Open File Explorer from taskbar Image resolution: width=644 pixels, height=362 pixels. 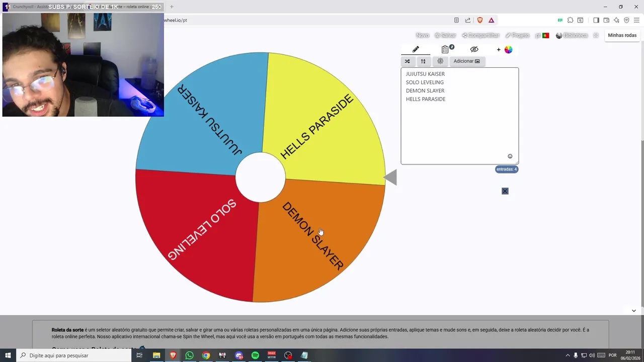point(156,355)
